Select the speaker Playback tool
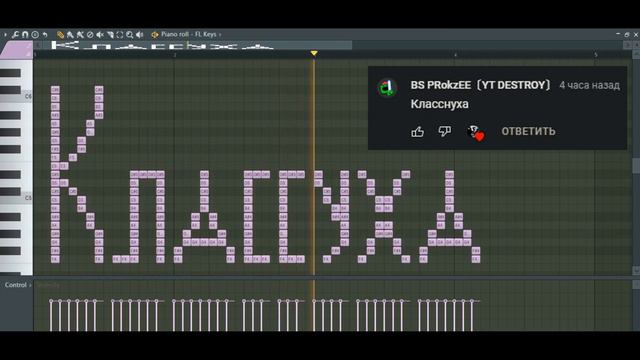This screenshot has height=360, width=640. click(140, 35)
